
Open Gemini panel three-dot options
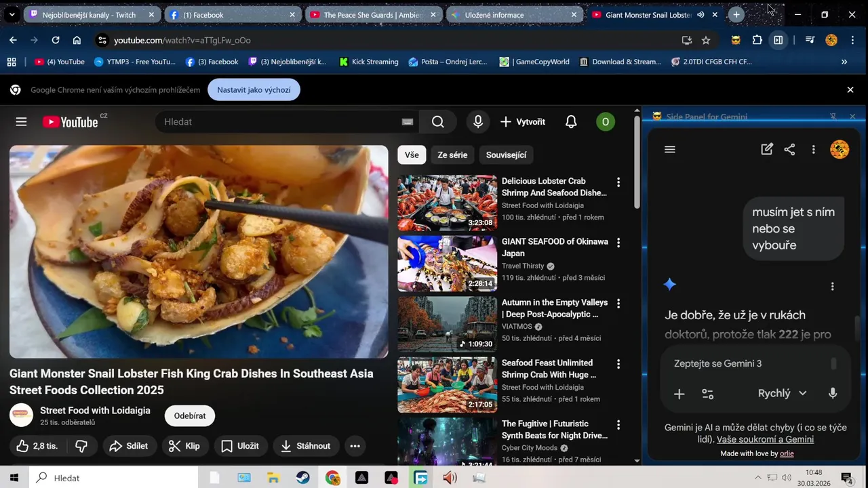click(813, 150)
